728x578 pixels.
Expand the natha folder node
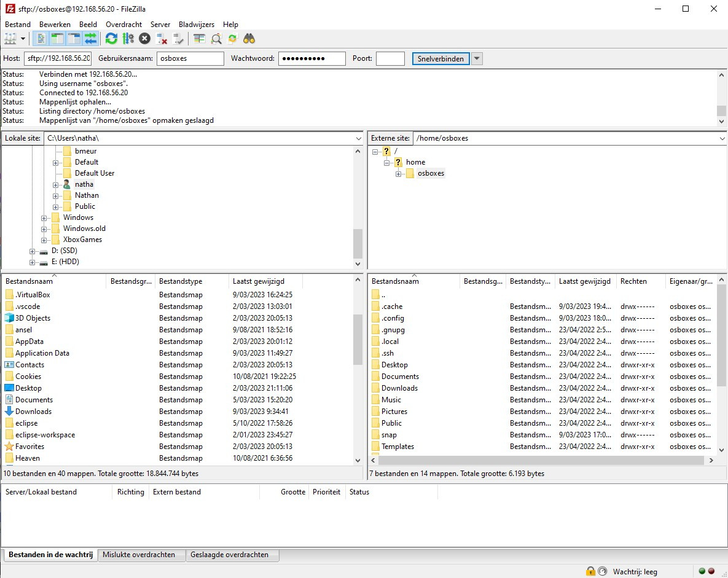[55, 185]
